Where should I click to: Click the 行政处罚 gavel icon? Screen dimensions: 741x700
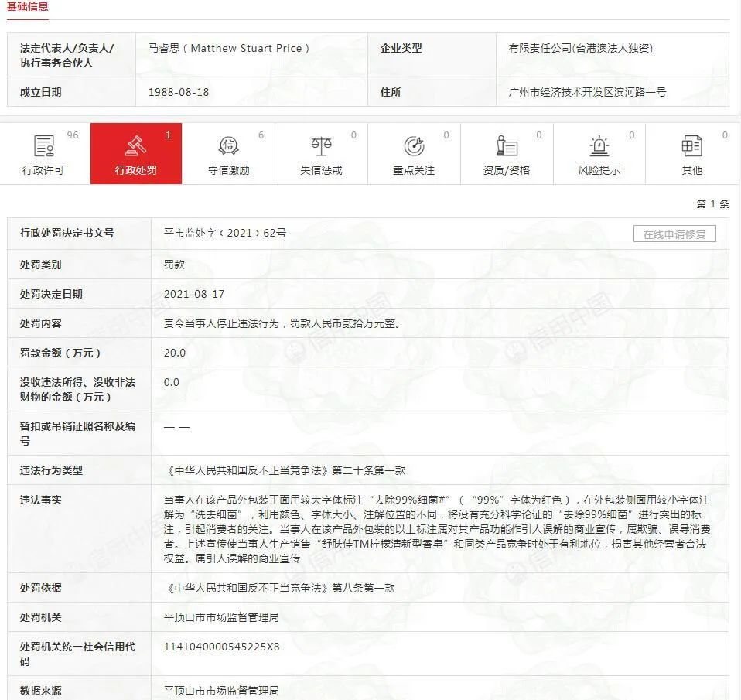(135, 145)
